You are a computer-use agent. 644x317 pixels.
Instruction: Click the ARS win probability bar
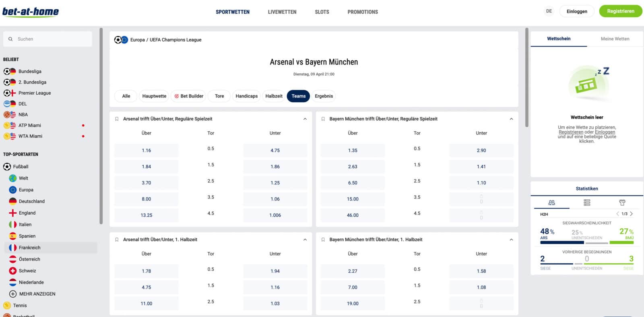click(x=562, y=242)
